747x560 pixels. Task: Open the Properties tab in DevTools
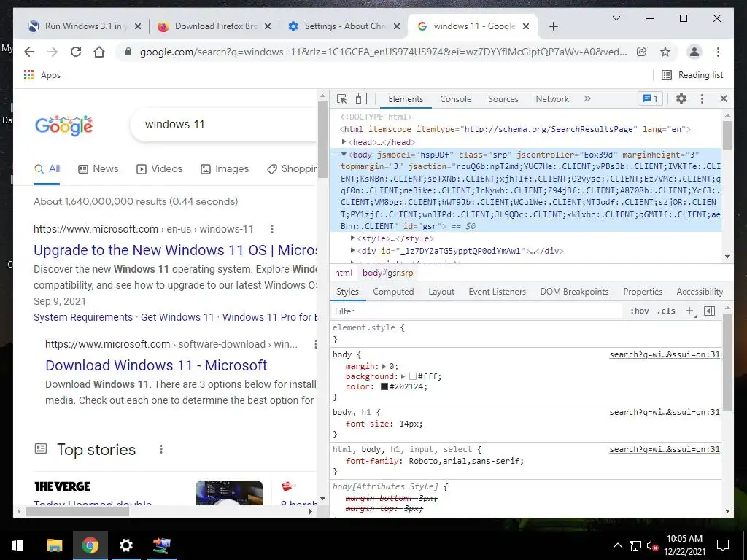tap(643, 292)
